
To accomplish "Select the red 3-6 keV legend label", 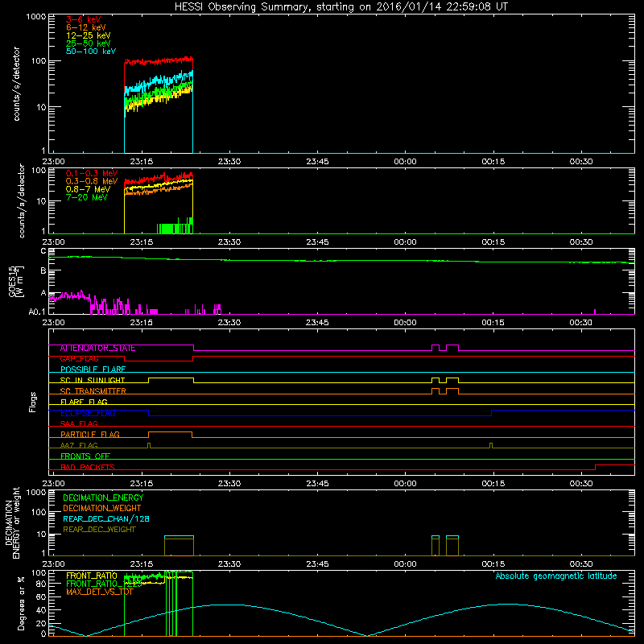I will [83, 19].
